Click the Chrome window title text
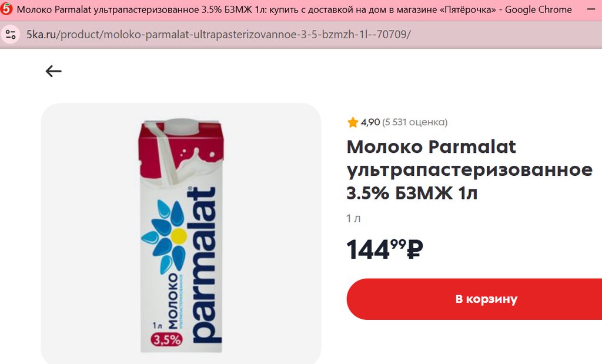Screen dimensions: 602x364 (x=294, y=9)
